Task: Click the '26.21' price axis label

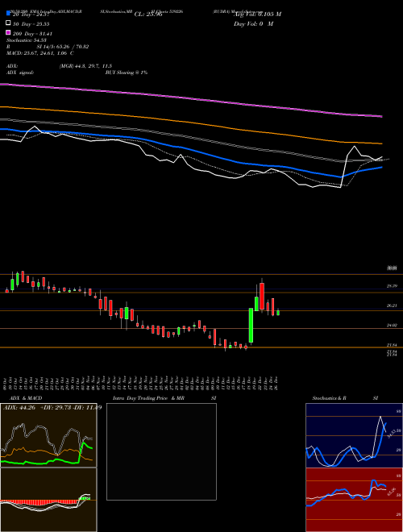Action: pos(393,305)
